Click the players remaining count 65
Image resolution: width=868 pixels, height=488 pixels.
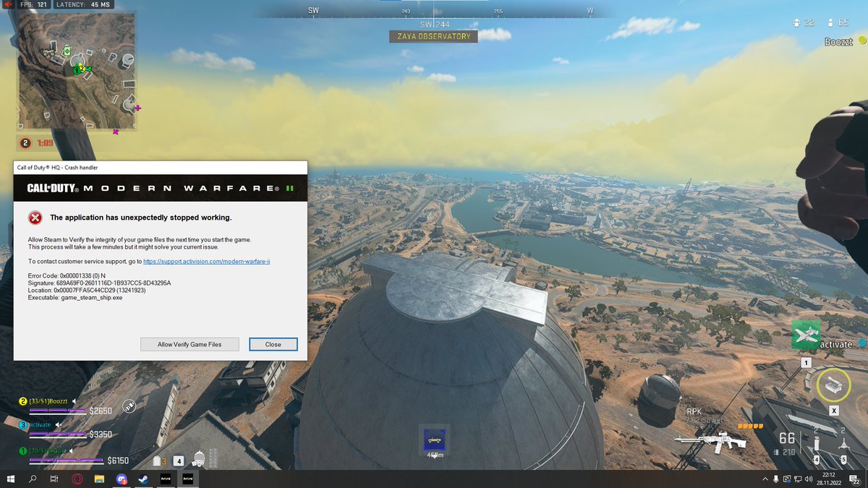point(843,23)
